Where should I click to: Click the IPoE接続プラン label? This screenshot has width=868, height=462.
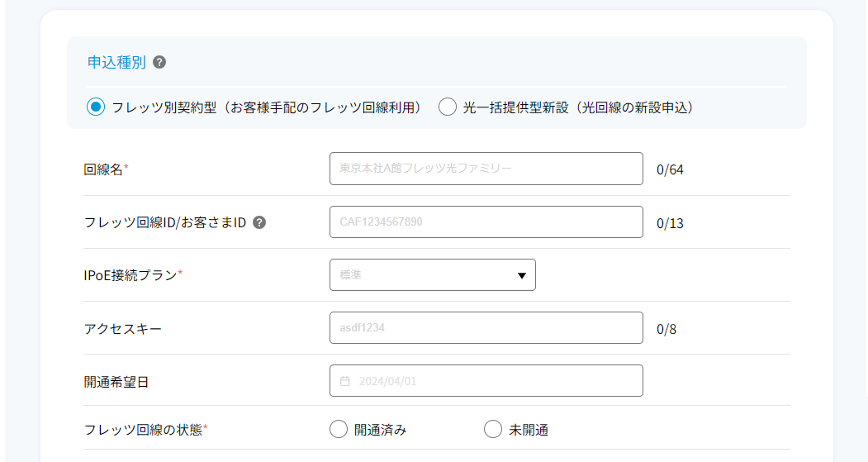(130, 275)
